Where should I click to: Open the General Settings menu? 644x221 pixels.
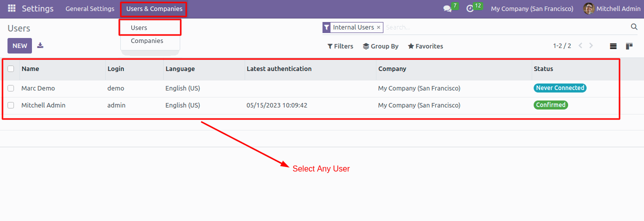click(90, 9)
